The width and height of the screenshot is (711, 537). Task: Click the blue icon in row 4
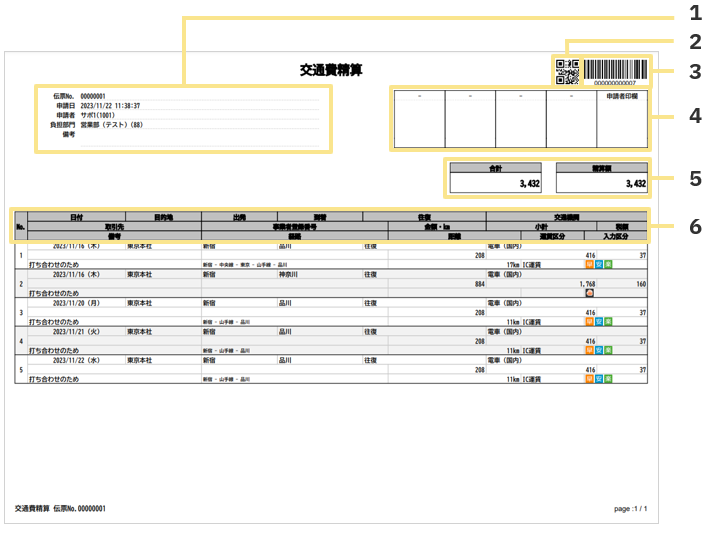pos(599,350)
